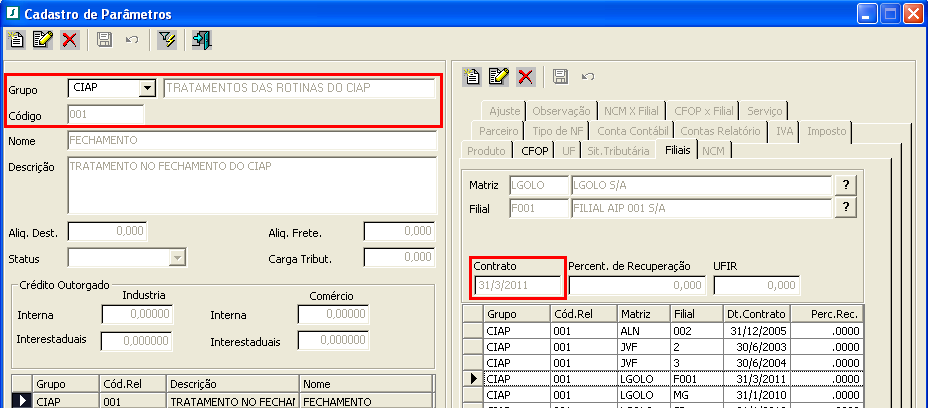
Task: Select grid row with Matriz ALN
Action: (x=663, y=330)
